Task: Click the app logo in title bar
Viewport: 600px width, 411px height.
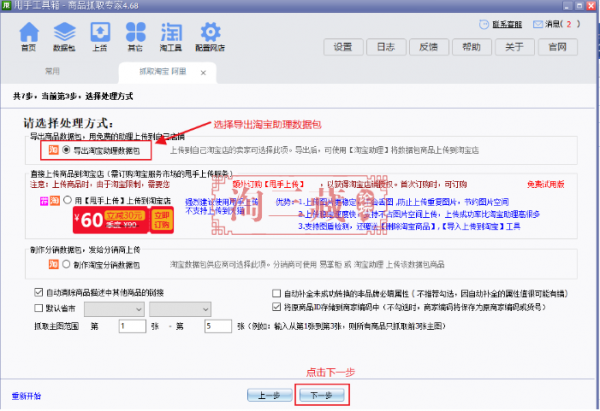Action: [x=6, y=5]
